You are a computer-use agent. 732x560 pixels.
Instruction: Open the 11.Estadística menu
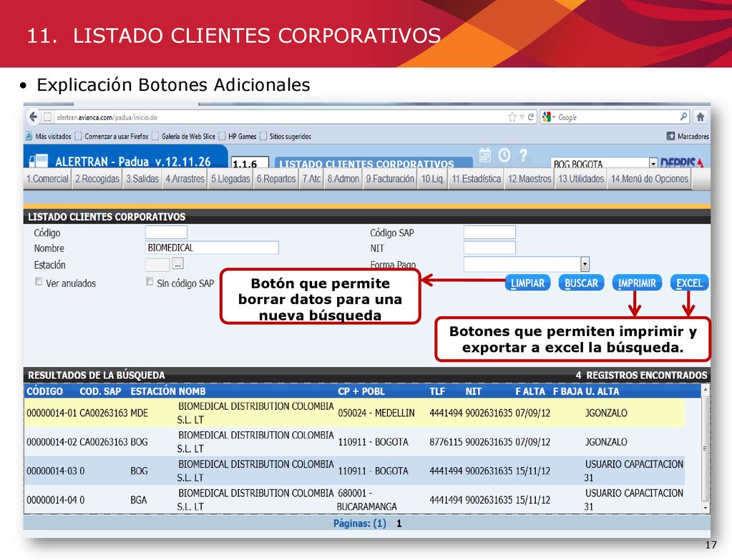pyautogui.click(x=476, y=179)
